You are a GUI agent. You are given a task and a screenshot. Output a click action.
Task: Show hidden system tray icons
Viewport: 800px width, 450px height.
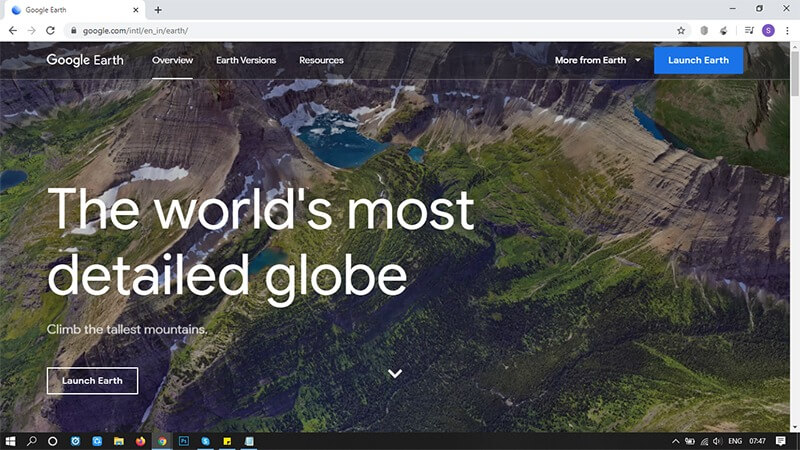676,441
